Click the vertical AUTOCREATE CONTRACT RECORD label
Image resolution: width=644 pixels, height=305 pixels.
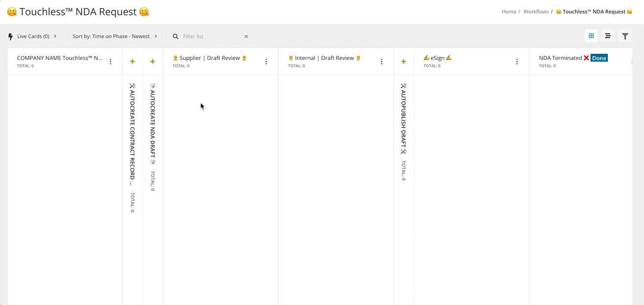point(132,134)
